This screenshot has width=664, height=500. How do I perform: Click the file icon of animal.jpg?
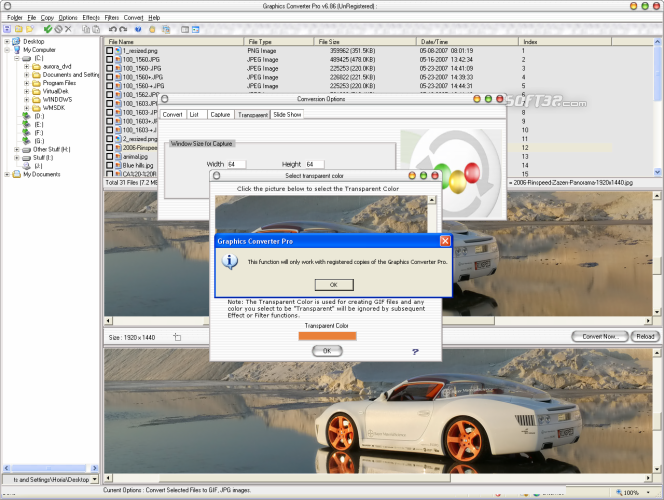[x=119, y=156]
